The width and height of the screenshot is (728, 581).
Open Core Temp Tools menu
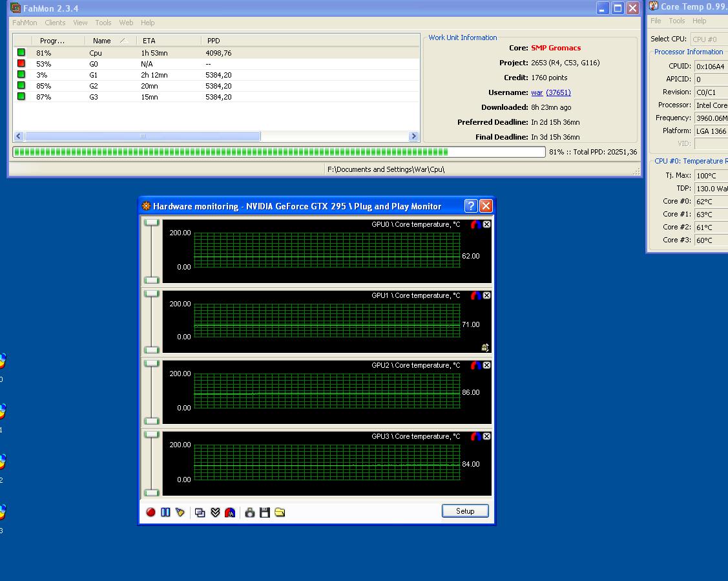click(676, 21)
